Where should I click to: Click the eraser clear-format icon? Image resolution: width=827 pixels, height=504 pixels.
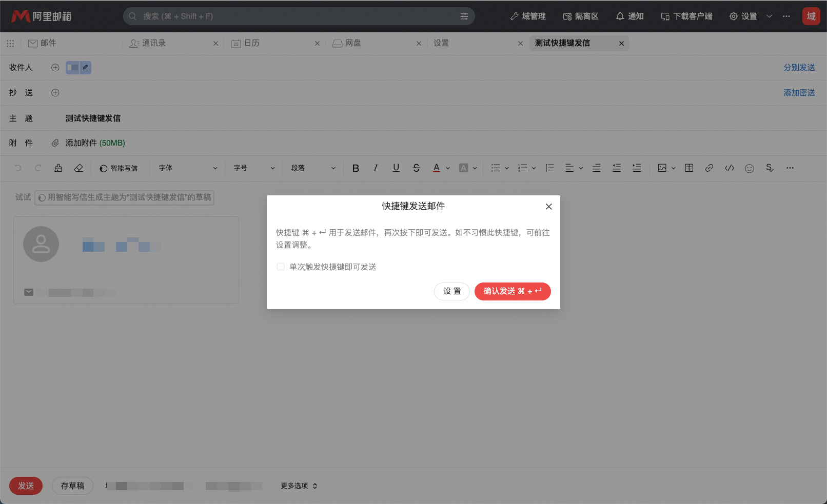point(78,168)
